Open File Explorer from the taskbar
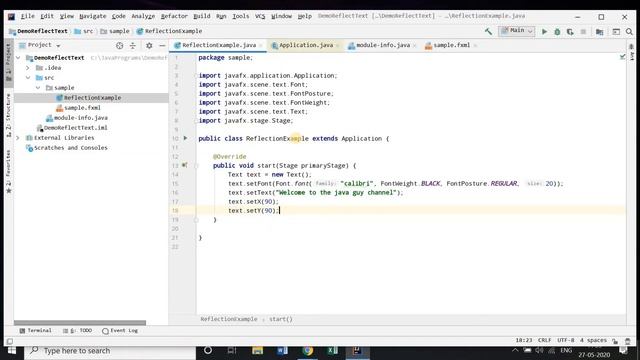 pos(258,351)
